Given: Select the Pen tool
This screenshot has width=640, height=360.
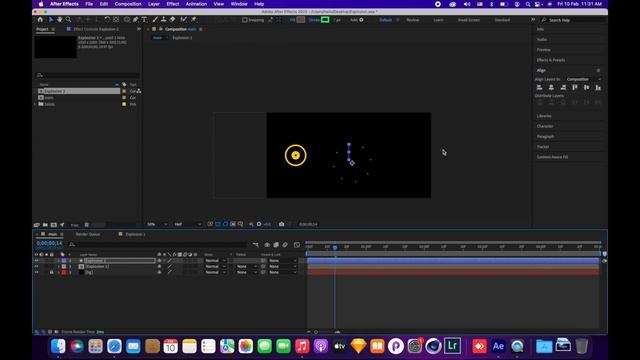Looking at the screenshot, I should tap(136, 20).
